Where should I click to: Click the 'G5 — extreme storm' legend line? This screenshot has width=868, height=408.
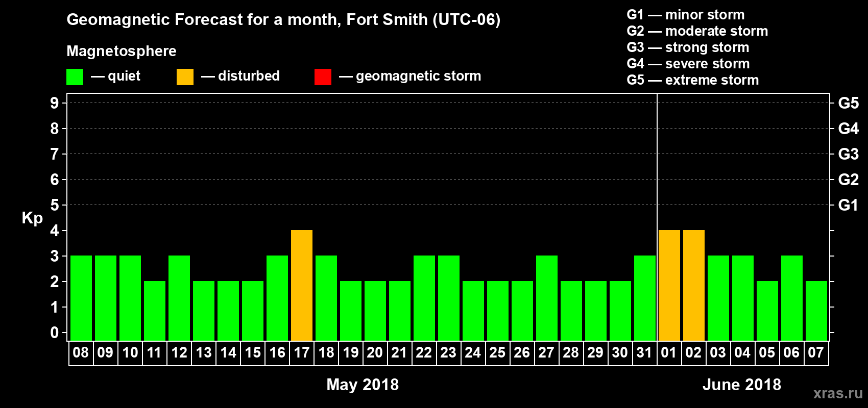693,80
